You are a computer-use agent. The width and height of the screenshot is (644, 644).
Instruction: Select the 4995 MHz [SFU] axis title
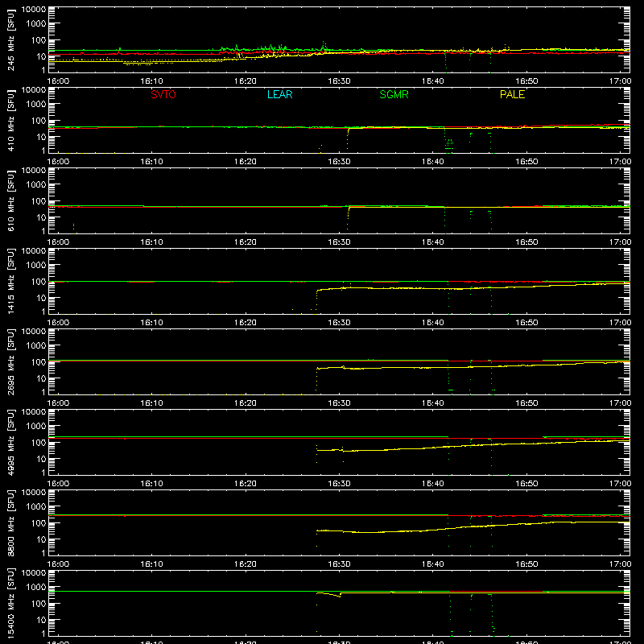coord(11,442)
